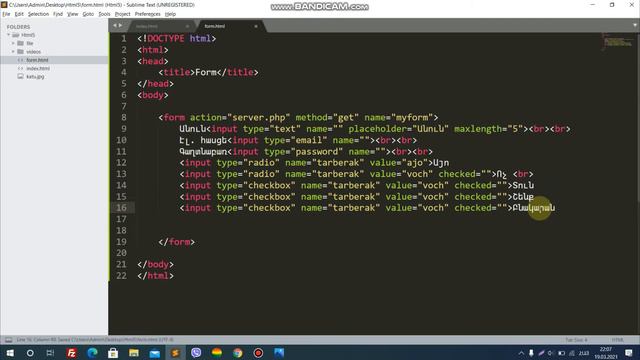Screen dimensions: 640x360
Task: Click line number 1 in gutter
Action: coord(123,39)
